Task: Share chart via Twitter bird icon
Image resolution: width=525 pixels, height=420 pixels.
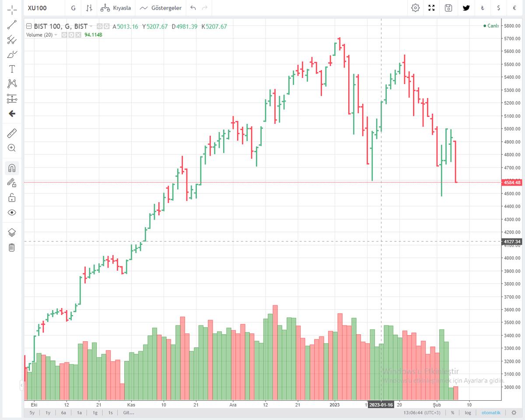Action: coord(466,8)
